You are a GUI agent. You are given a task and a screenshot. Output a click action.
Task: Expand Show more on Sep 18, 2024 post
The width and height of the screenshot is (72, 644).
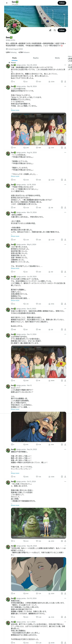pos(15,110)
